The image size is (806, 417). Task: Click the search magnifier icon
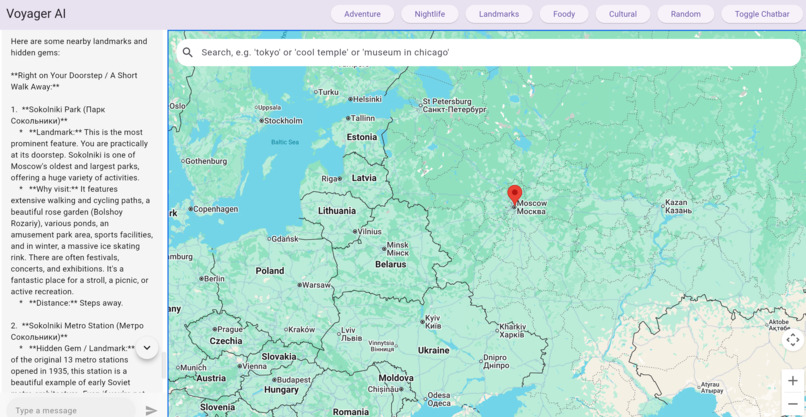coord(188,52)
